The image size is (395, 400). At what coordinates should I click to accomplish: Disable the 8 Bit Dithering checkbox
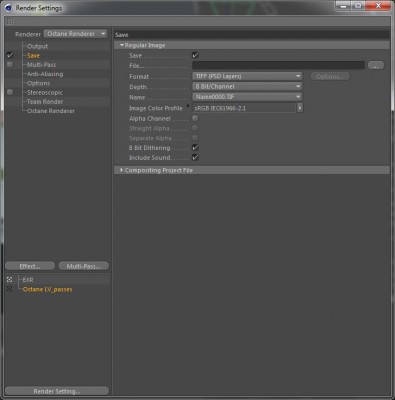pyautogui.click(x=195, y=147)
